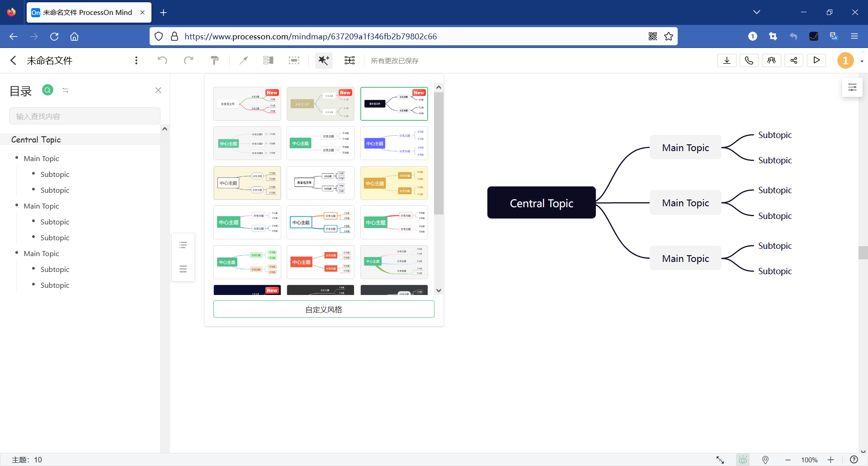Select Central Topic in the outline
The width and height of the screenshot is (868, 466).
36,139
